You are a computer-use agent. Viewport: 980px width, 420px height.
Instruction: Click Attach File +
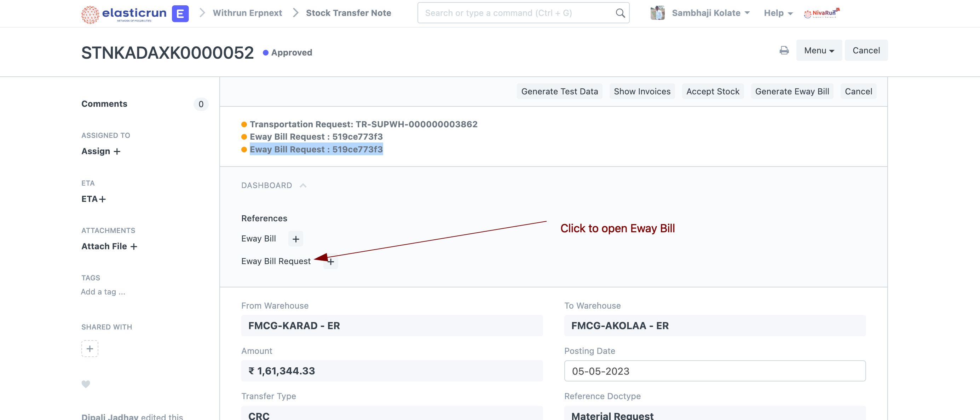coord(109,247)
